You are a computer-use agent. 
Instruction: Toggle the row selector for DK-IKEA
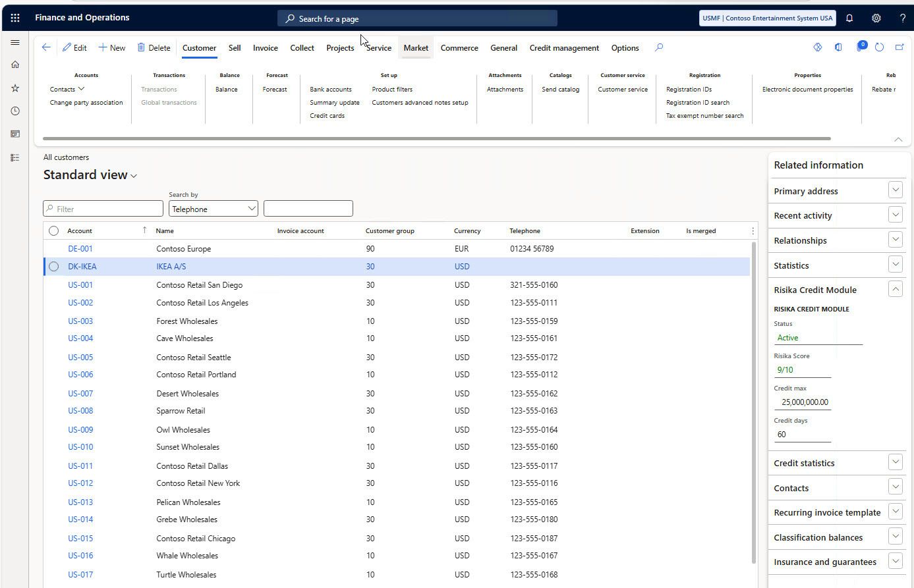pos(54,267)
